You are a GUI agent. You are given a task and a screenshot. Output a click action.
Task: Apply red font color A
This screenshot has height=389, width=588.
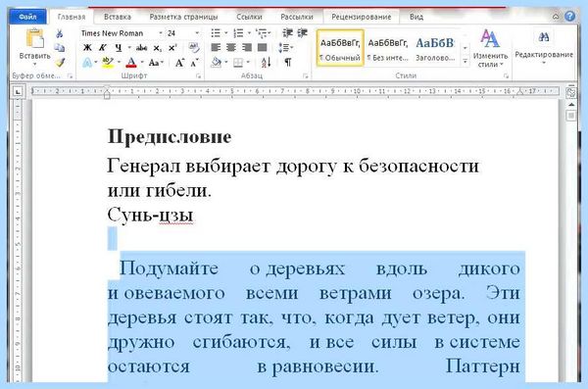131,63
